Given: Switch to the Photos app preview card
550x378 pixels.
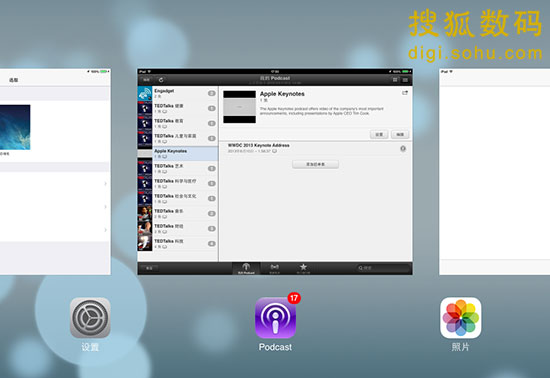Looking at the screenshot, I should [495, 172].
